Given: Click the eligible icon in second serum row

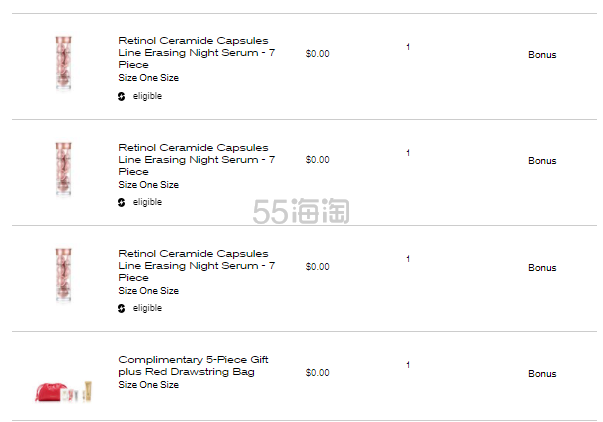Looking at the screenshot, I should (x=122, y=203).
